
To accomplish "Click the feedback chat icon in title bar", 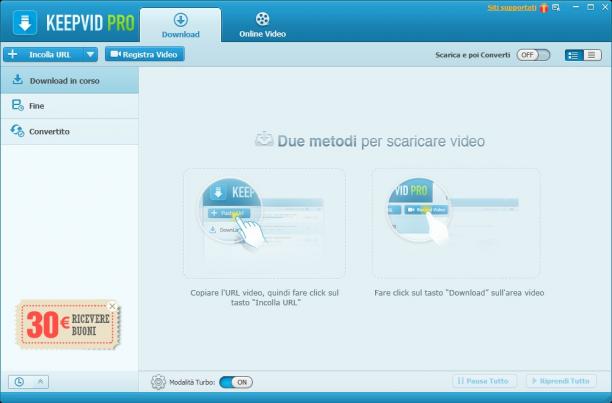I will click(x=556, y=7).
